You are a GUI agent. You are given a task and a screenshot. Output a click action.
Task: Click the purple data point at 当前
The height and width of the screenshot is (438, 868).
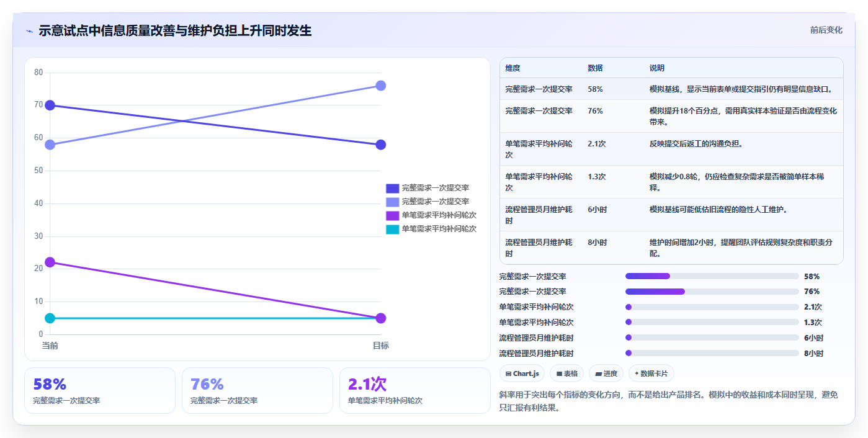(50, 262)
